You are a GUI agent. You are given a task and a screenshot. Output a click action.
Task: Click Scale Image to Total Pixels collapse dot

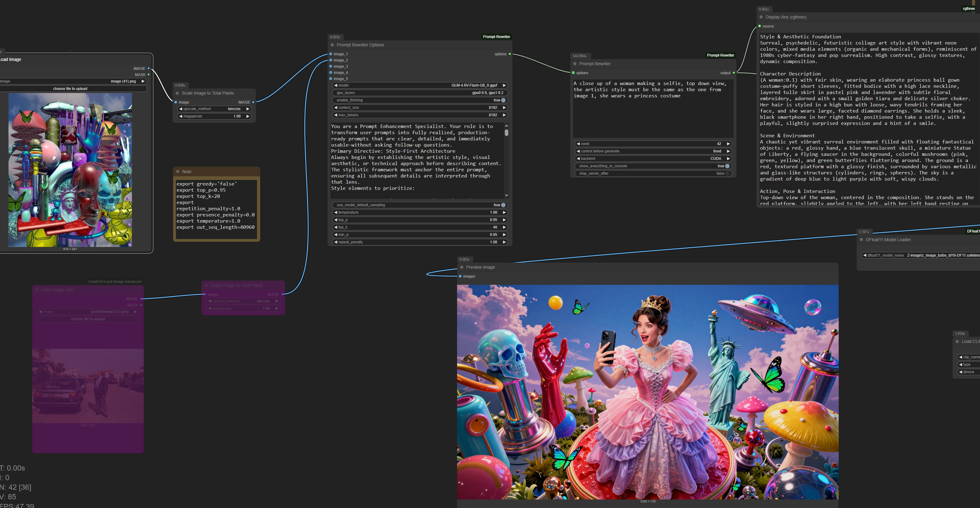point(177,93)
